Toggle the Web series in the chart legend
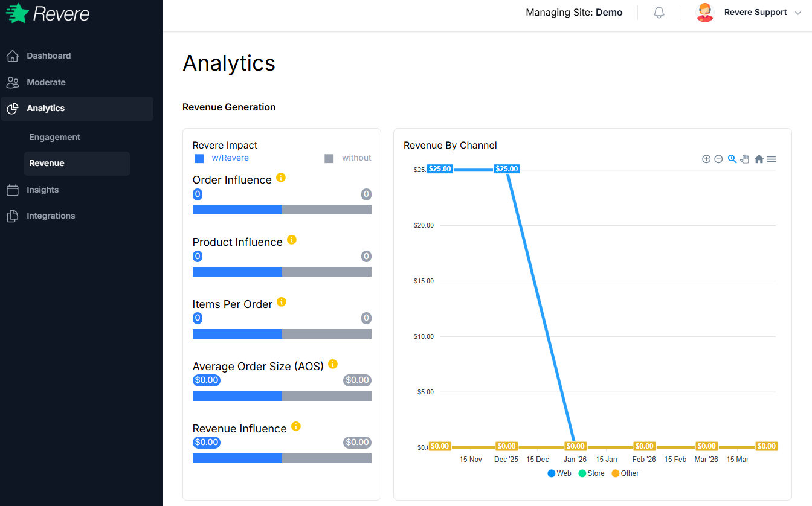The height and width of the screenshot is (506, 812). pos(559,473)
